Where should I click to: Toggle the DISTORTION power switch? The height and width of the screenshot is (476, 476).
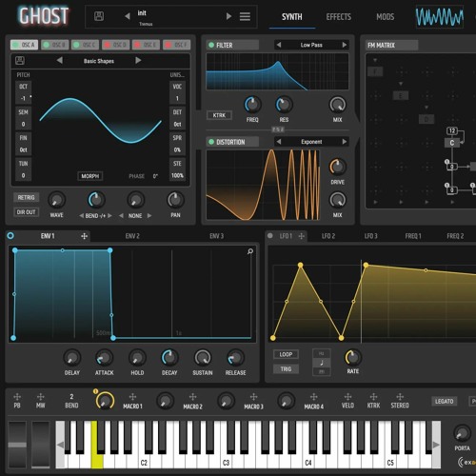point(211,142)
